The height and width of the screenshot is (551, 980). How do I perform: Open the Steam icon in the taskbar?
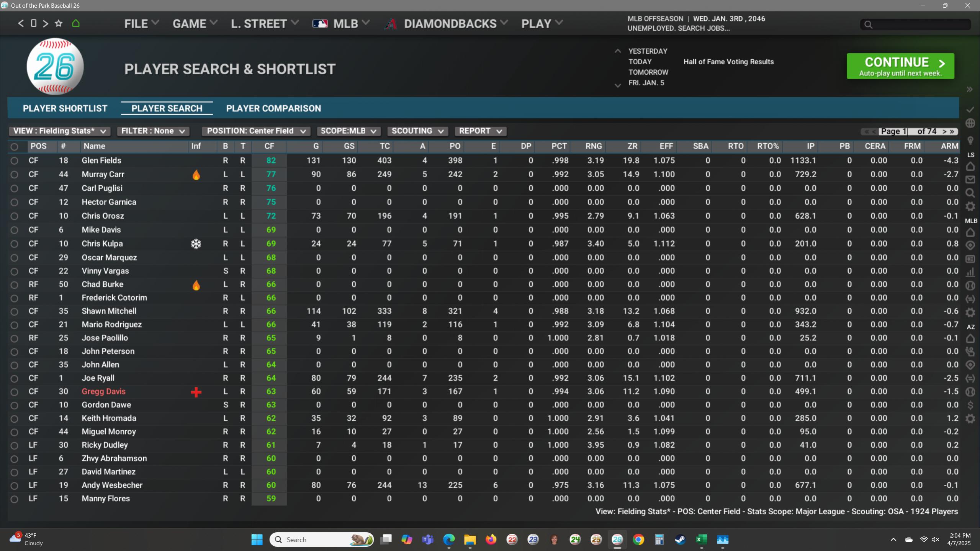680,540
